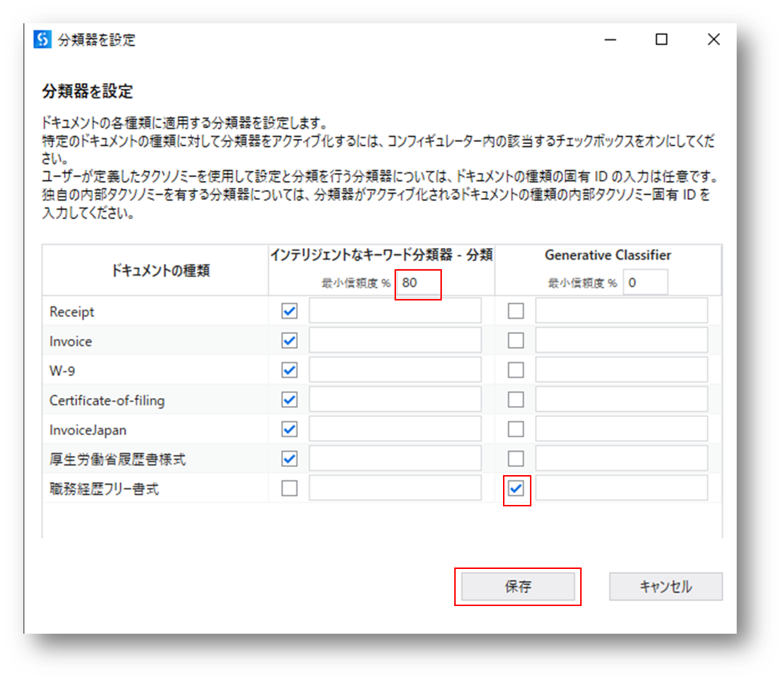The height and width of the screenshot is (681, 784).
Task: Focus Generative Classifier 最小信頼度 field showing 0
Action: pos(645,283)
